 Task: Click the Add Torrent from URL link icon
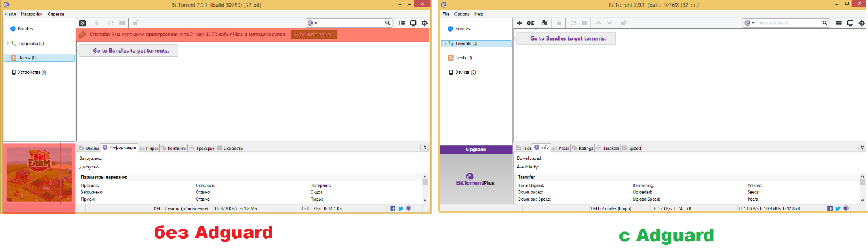coord(531,23)
